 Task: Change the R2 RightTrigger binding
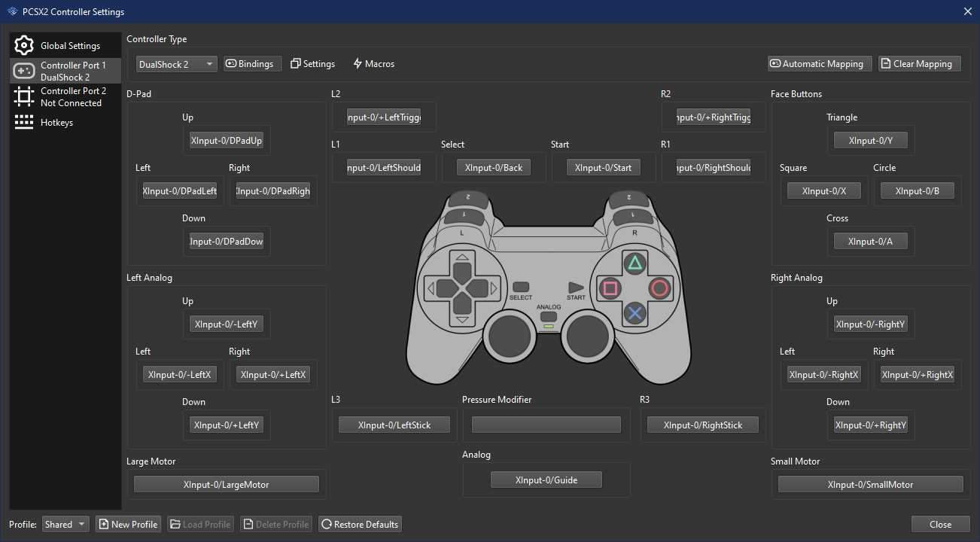(714, 117)
